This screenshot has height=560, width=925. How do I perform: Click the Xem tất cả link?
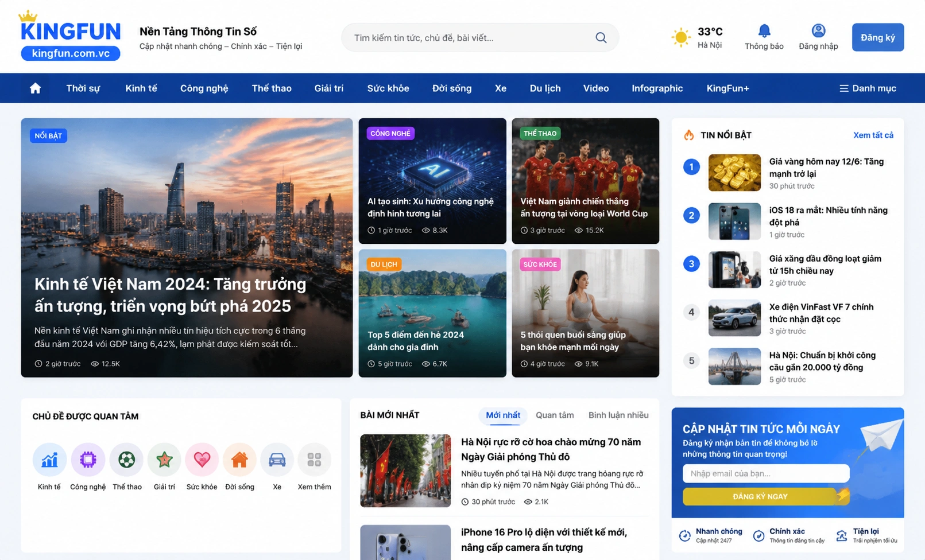(x=873, y=135)
